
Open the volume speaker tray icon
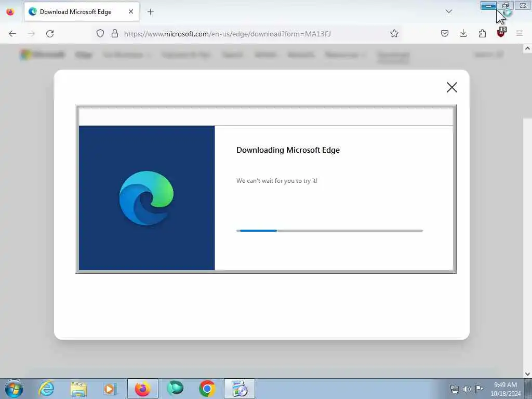(x=467, y=389)
